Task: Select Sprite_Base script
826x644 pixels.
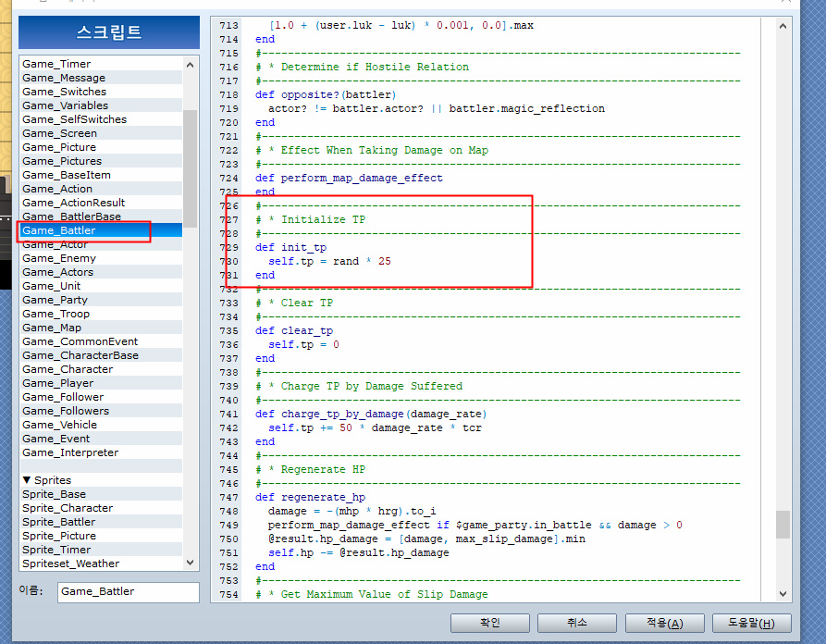Action: pos(101,494)
